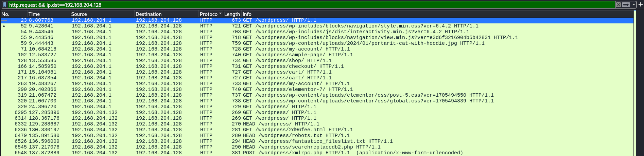Select packet 6548 POST xmlrpc.php request
This screenshot has height=156, width=644.
coord(306,153)
